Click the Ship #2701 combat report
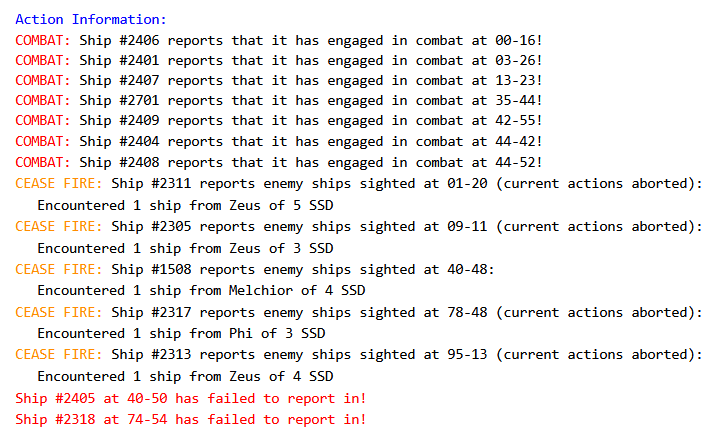The height and width of the screenshot is (442, 712). 283,102
